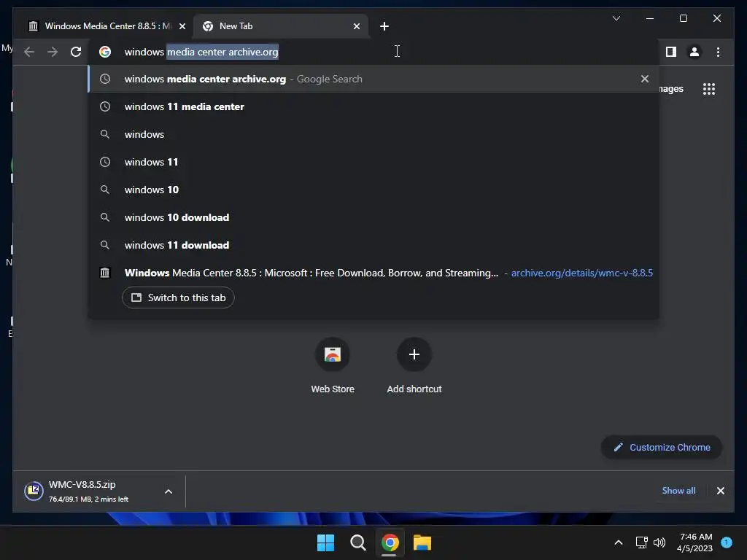
Task: Close the downloads bar
Action: tap(720, 491)
